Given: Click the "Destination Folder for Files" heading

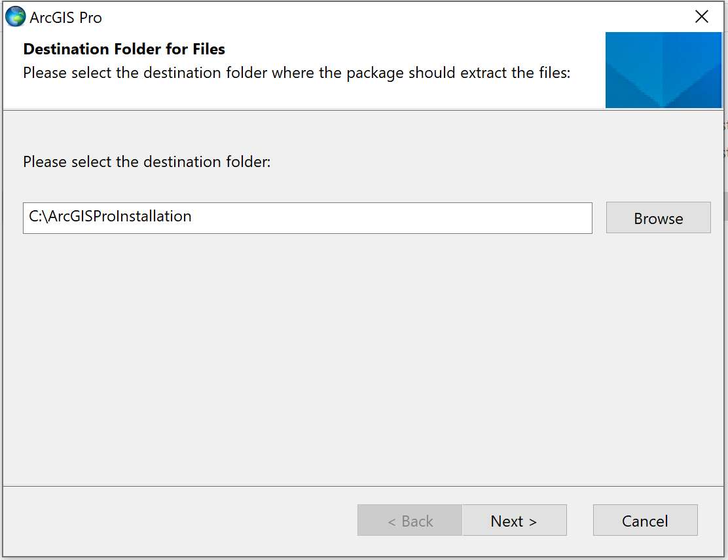Looking at the screenshot, I should [x=124, y=49].
